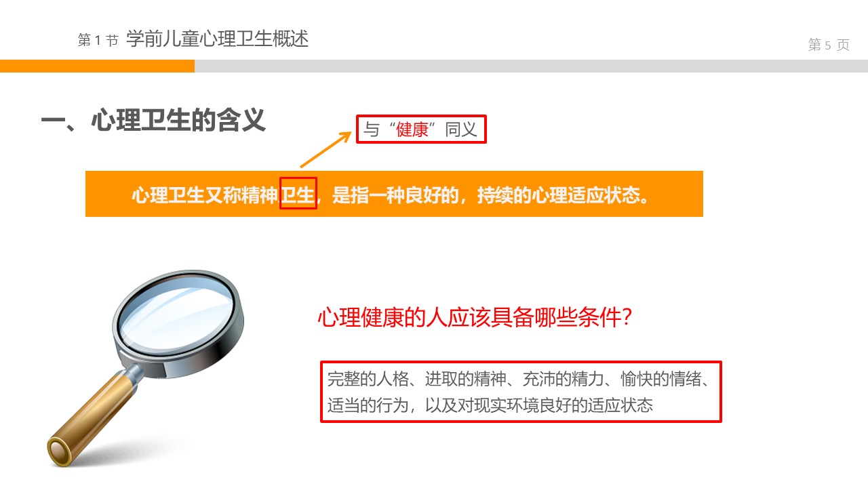868x488 pixels.
Task: Click 心理卫生又称精神 text in banner
Action: (205, 195)
